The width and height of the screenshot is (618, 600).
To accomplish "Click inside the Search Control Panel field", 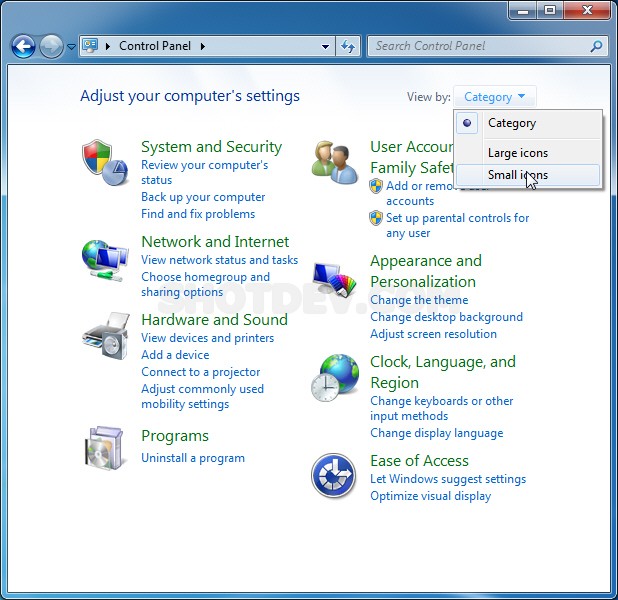I will point(480,46).
